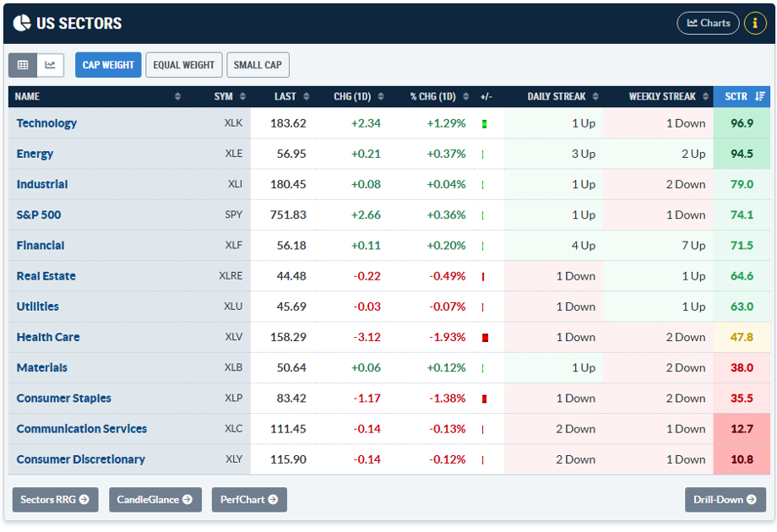
Task: Click the 12.7 SCTR value
Action: (742, 428)
